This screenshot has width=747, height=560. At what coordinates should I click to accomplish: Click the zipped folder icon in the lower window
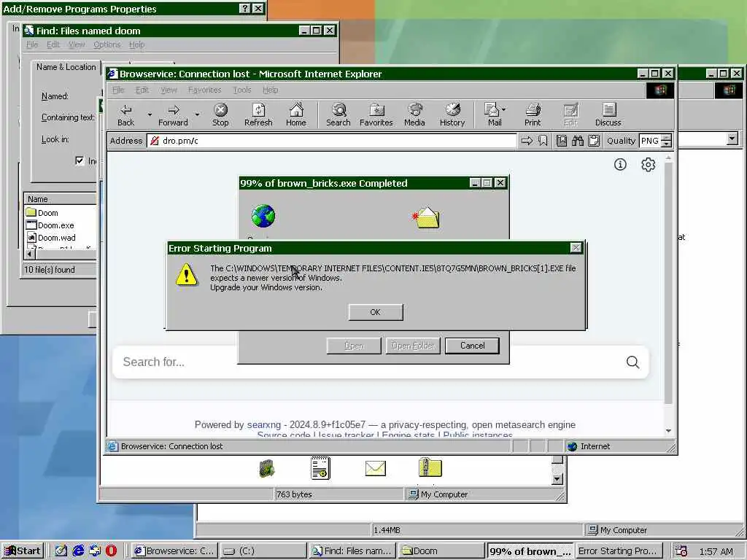tap(430, 467)
